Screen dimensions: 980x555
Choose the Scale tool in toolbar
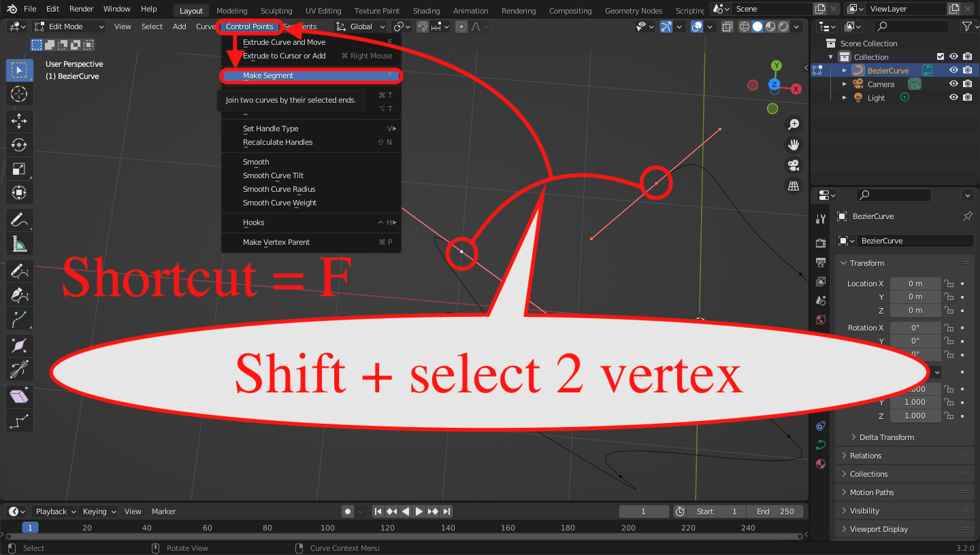[x=19, y=169]
